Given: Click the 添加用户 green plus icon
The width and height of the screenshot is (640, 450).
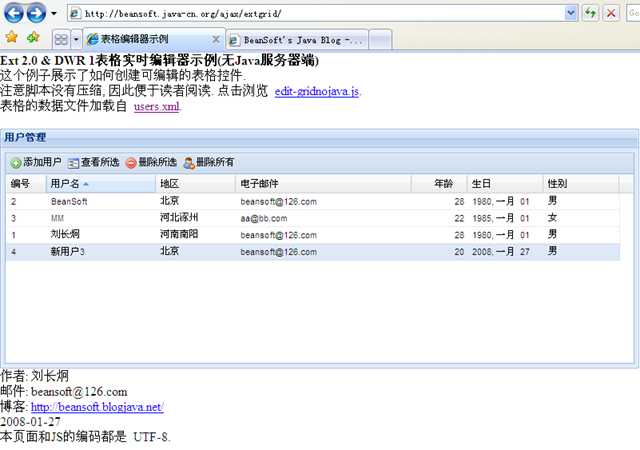Looking at the screenshot, I should coord(16,163).
